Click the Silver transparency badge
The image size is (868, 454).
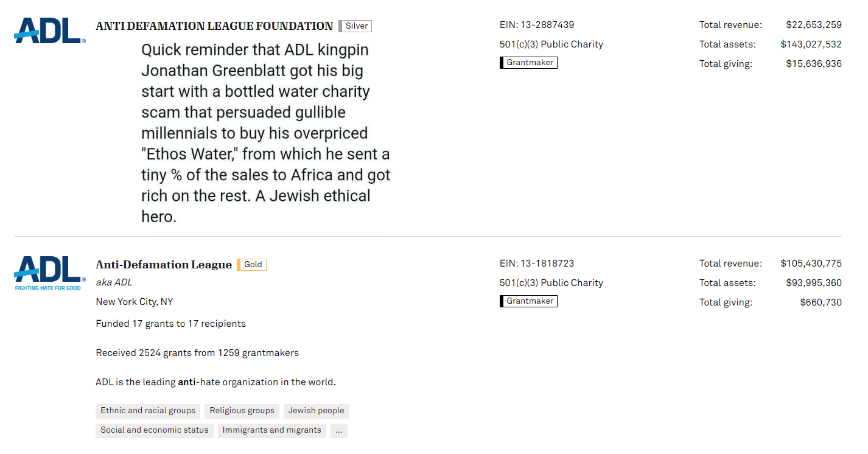(x=355, y=26)
